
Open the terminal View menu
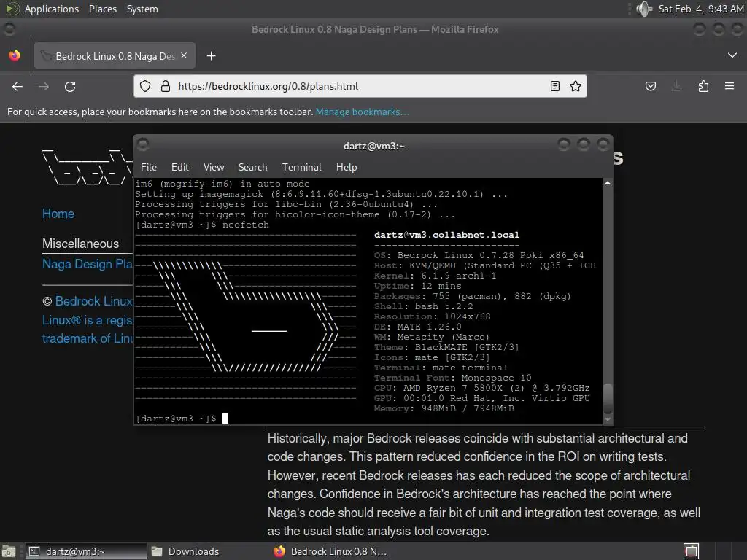click(x=214, y=167)
